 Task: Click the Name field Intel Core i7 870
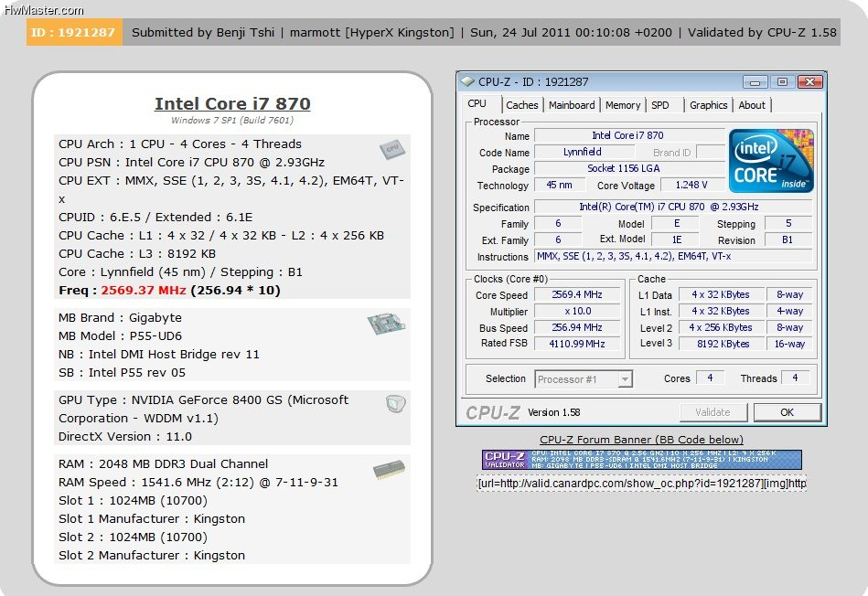coord(629,135)
